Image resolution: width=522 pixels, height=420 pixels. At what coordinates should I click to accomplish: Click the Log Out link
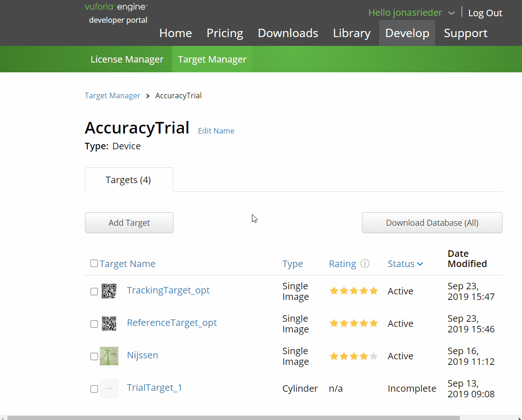point(485,13)
